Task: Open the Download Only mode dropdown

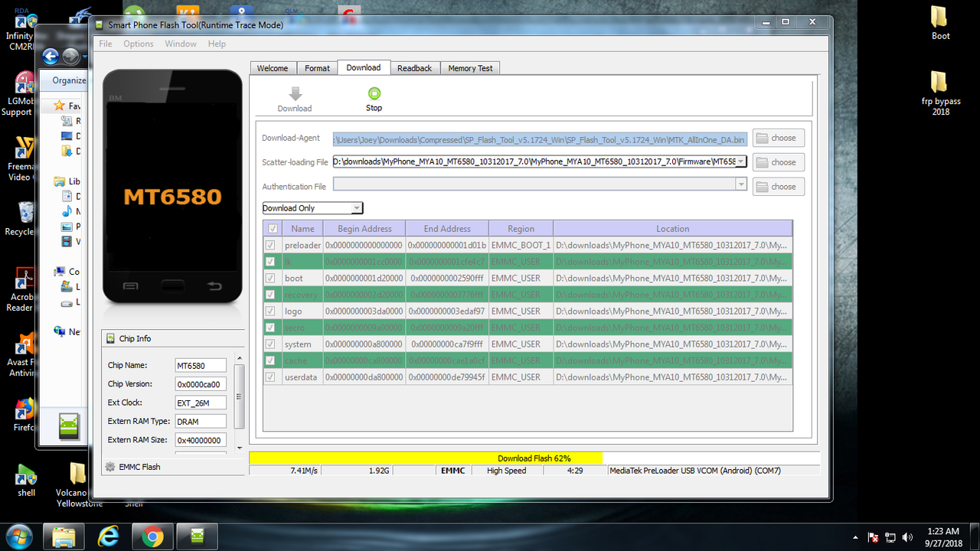Action: coord(312,208)
